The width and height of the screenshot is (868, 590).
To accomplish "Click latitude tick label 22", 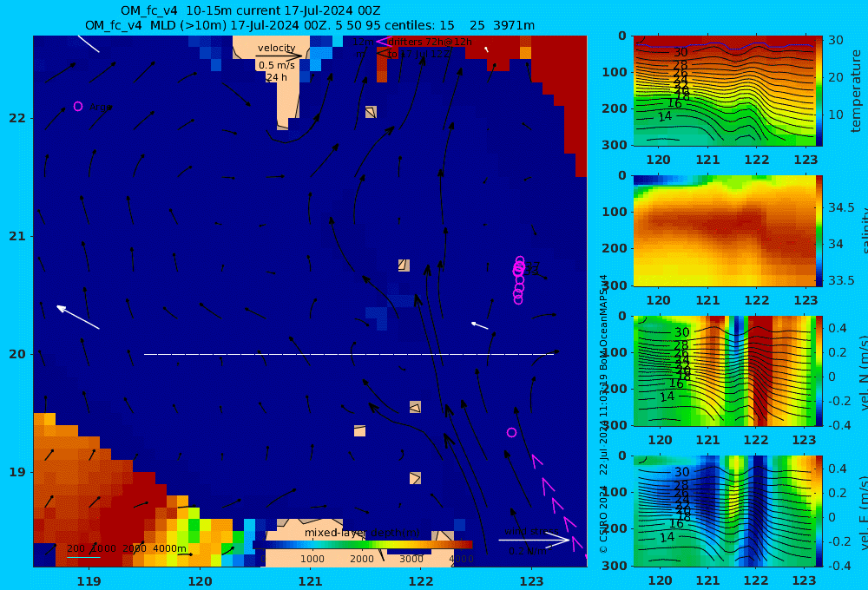I will [x=17, y=119].
